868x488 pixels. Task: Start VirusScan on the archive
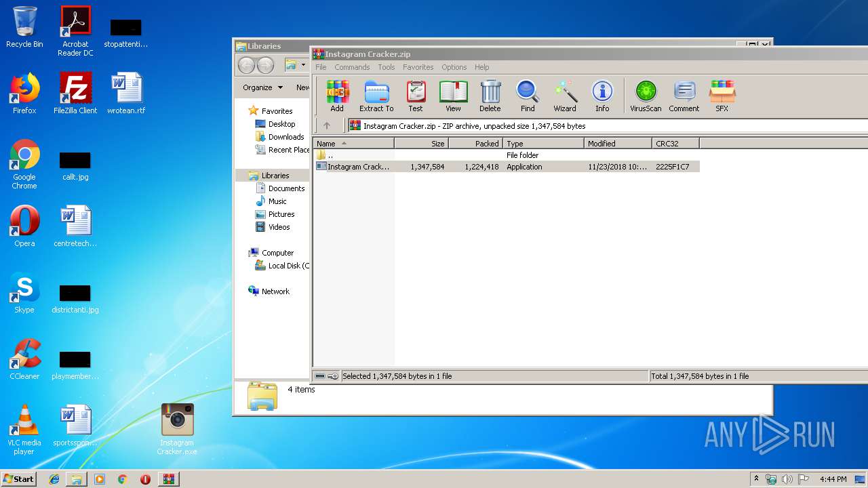(646, 96)
